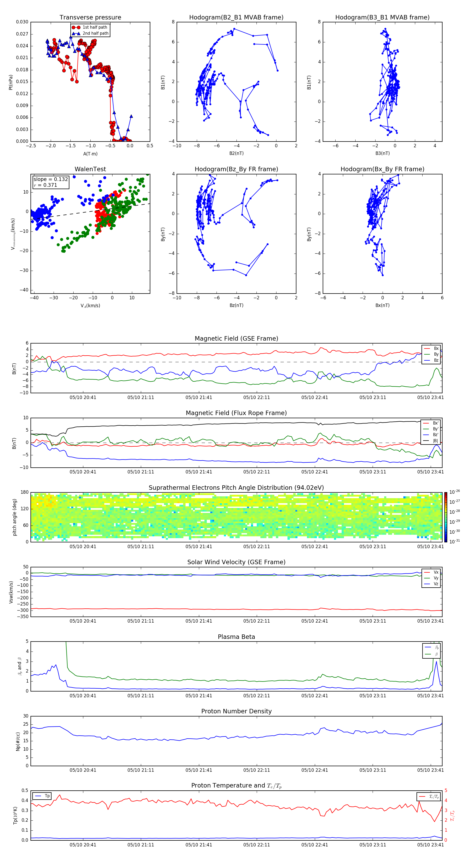Screen dimensions: 473x868
Task: Click the "WalenTest" plot title
Action: (90, 169)
